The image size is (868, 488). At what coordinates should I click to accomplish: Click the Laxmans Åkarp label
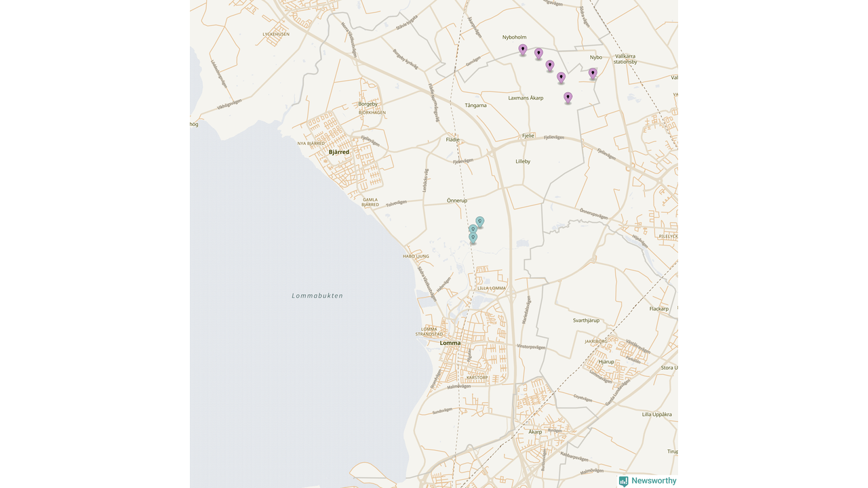coord(526,98)
